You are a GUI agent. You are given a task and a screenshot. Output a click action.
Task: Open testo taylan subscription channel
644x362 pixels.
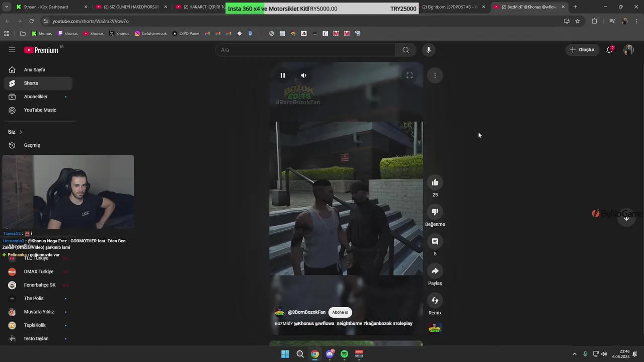38,338
